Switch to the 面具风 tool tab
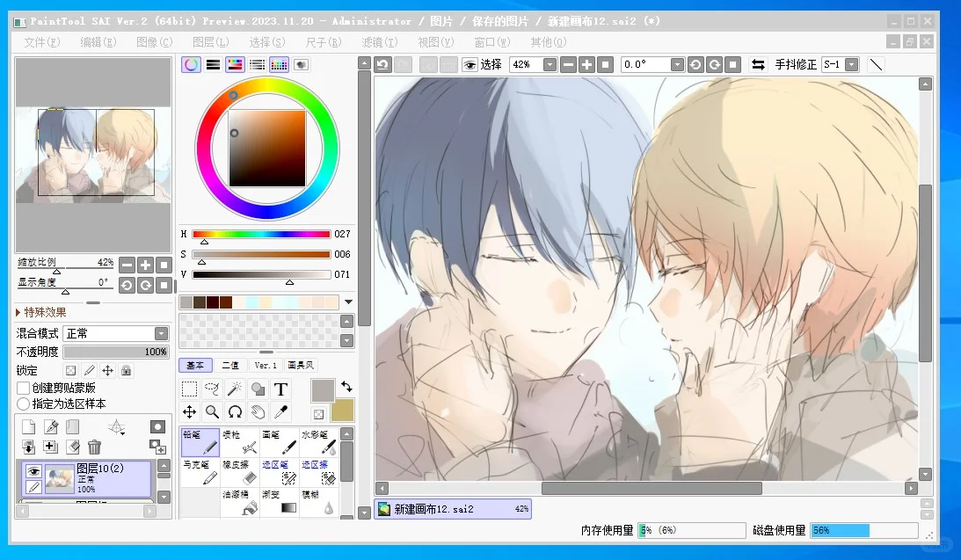This screenshot has width=961, height=560. (x=301, y=365)
